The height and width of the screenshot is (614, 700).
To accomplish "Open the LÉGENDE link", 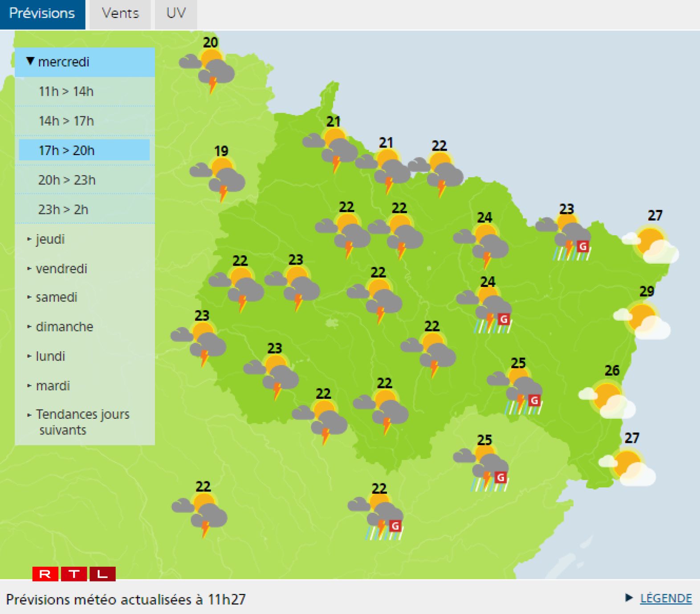I will 665,598.
